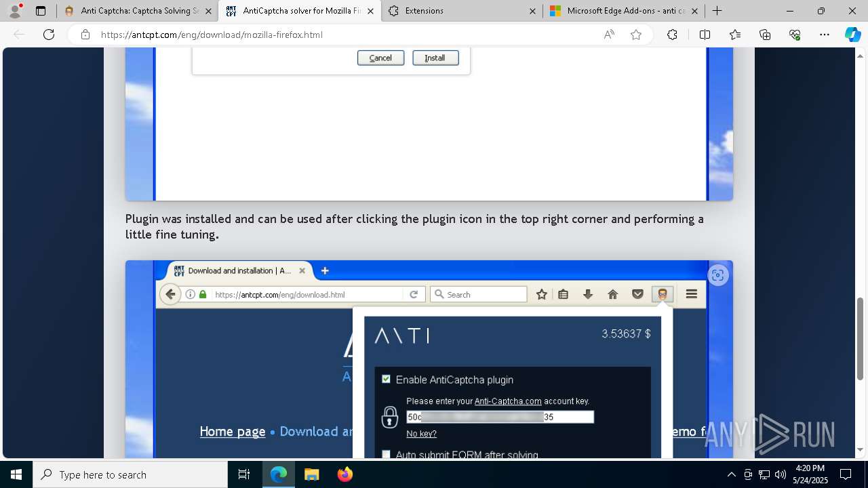Screen dimensions: 868x488
Task: Open Task View on taskbar
Action: point(244,474)
